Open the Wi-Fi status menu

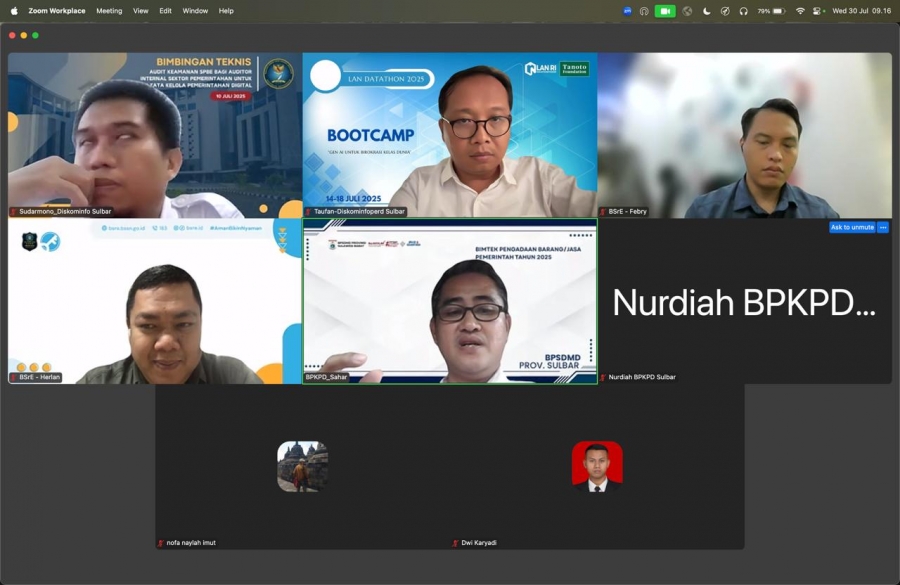800,11
